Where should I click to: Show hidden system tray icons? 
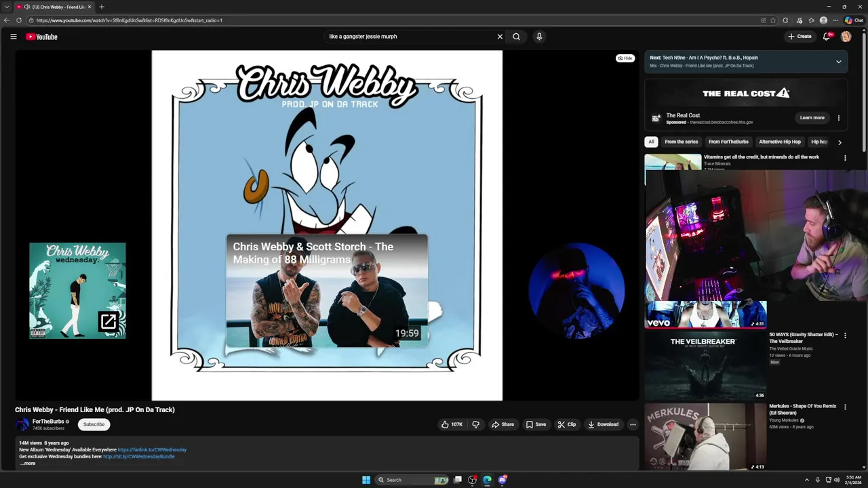tap(806, 480)
